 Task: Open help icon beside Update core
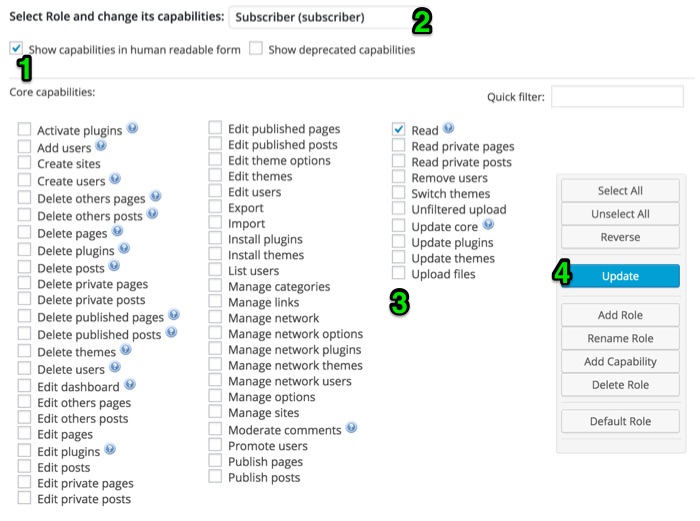coord(488,224)
